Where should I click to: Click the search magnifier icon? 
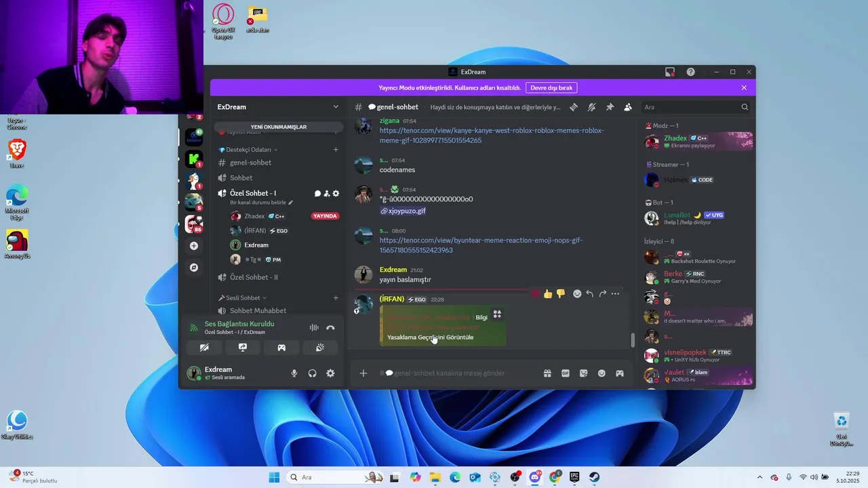745,107
